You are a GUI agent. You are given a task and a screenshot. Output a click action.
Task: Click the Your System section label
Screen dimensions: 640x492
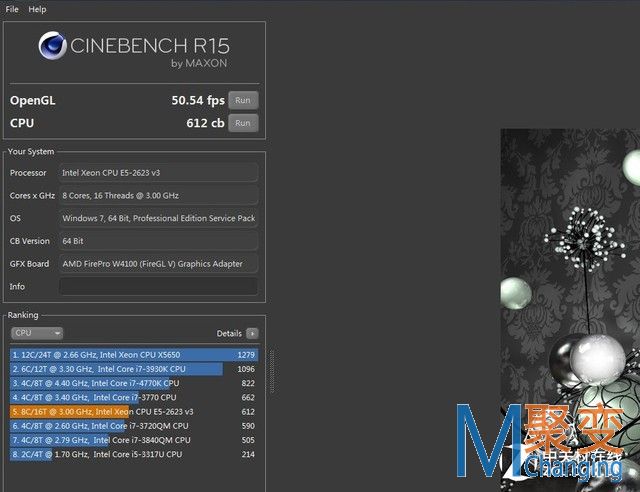[31, 151]
